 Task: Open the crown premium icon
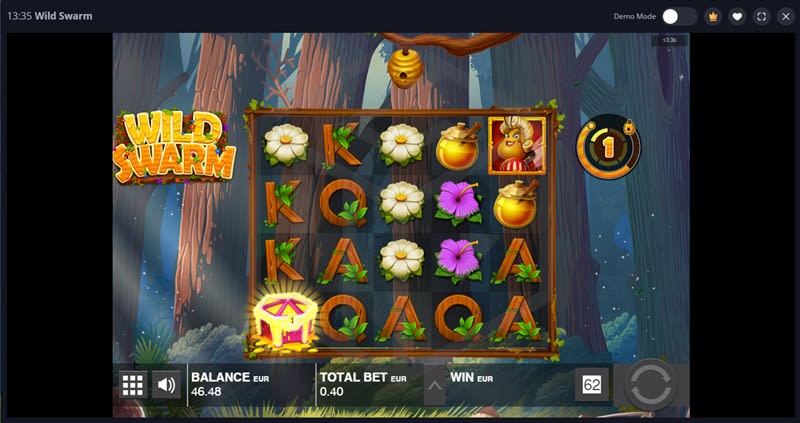[712, 17]
